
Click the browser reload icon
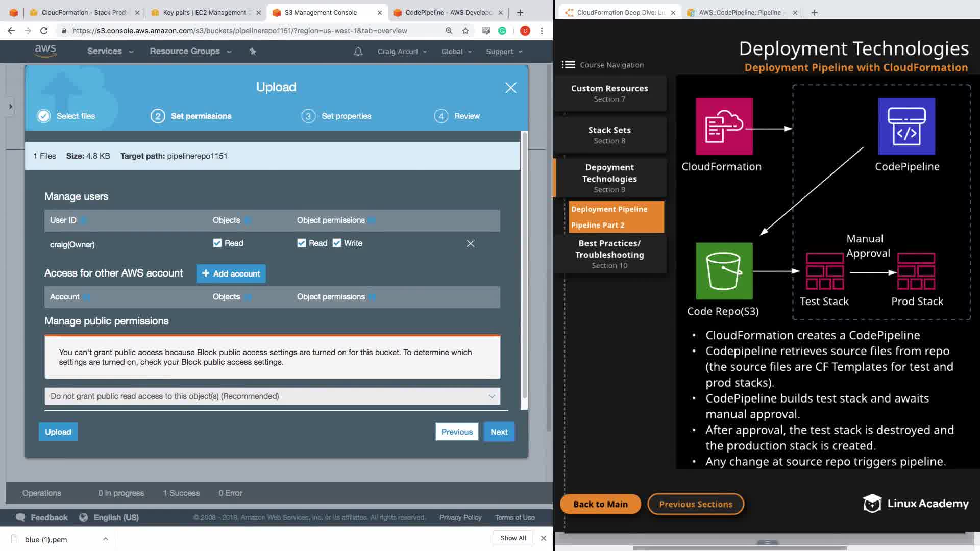click(x=44, y=31)
